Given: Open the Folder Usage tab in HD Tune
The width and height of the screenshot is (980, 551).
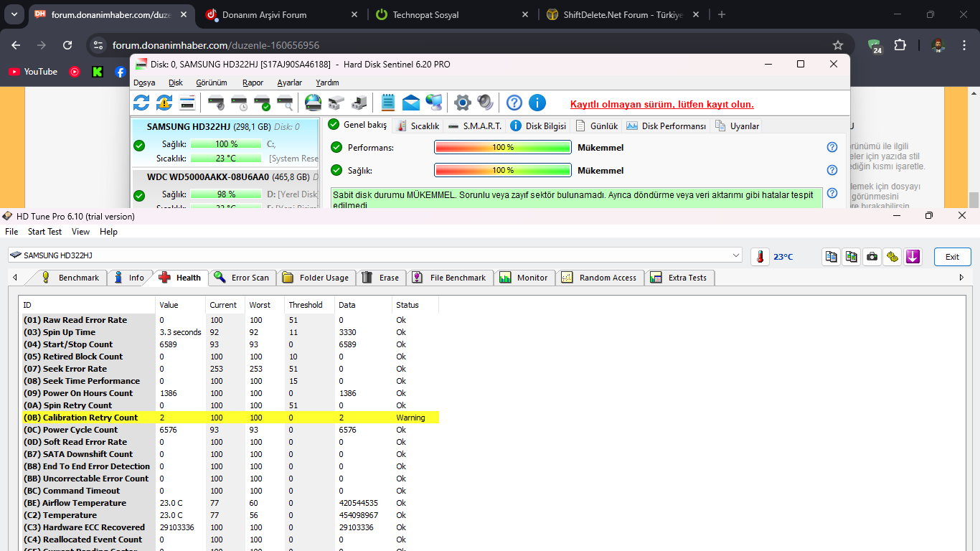Looking at the screenshot, I should [x=316, y=278].
